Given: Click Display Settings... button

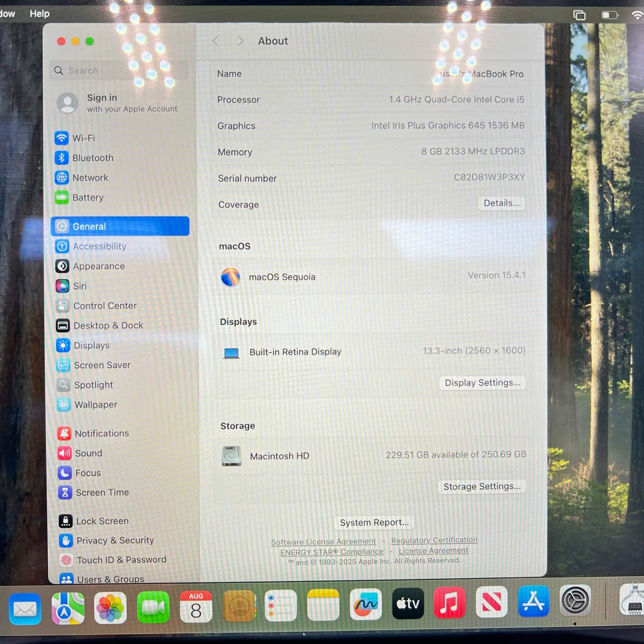Looking at the screenshot, I should coord(483,383).
